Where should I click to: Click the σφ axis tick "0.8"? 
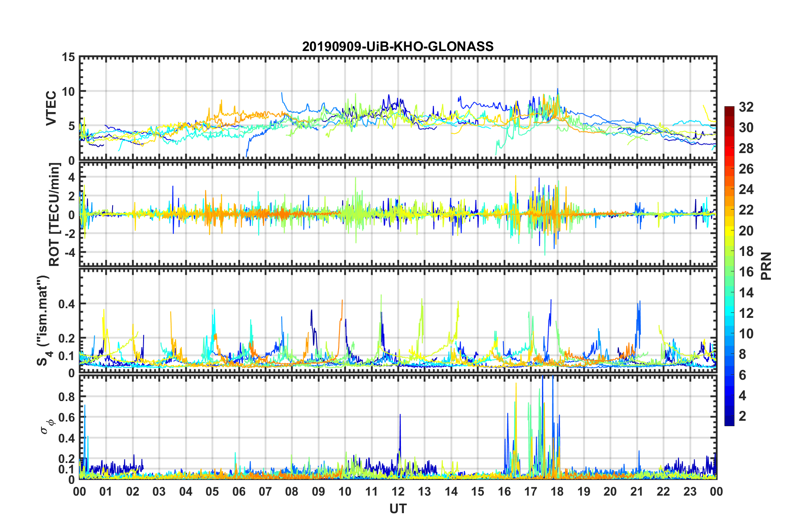point(67,396)
